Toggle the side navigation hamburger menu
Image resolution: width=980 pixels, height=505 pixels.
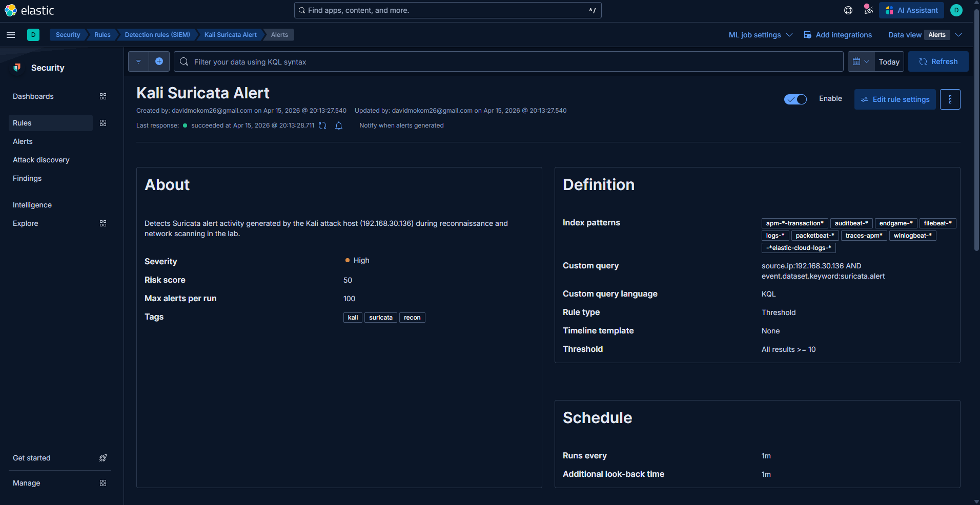click(x=11, y=35)
